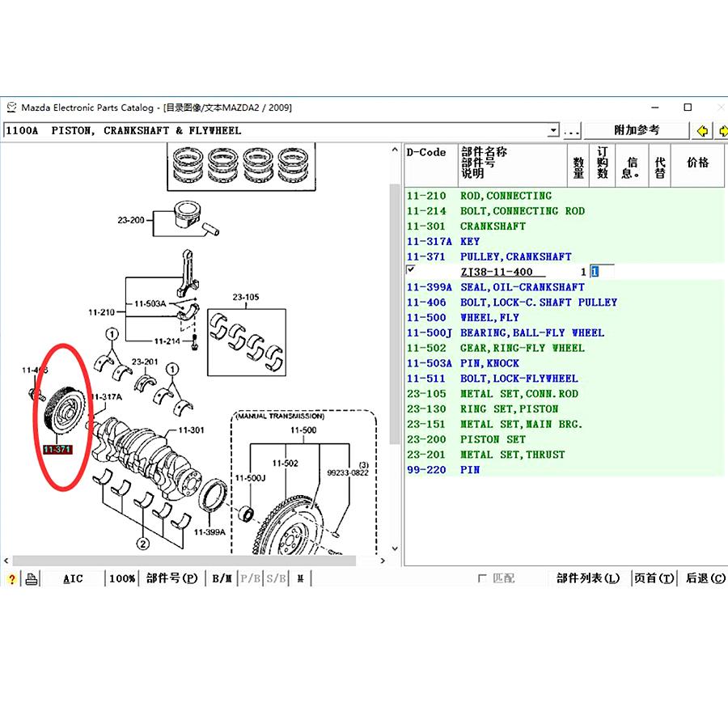Image resolution: width=728 pixels, height=728 pixels.
Task: Click 23-201 label in diagram
Action: (x=145, y=362)
